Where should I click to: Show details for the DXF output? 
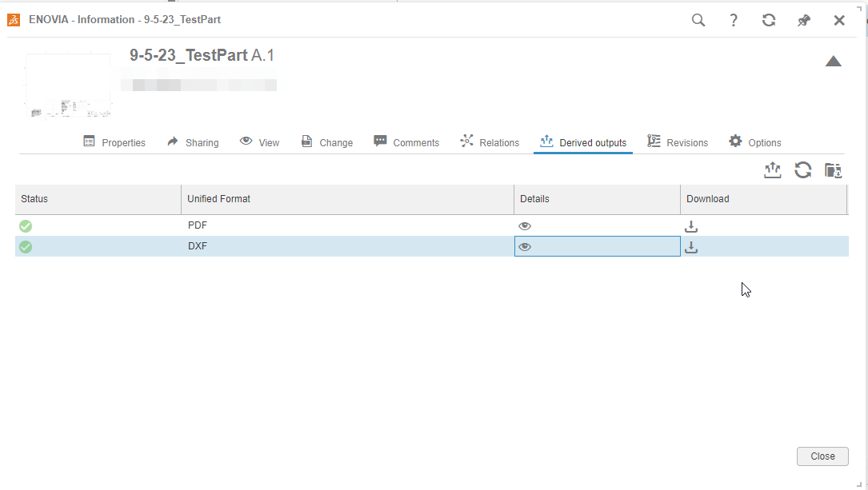click(525, 246)
